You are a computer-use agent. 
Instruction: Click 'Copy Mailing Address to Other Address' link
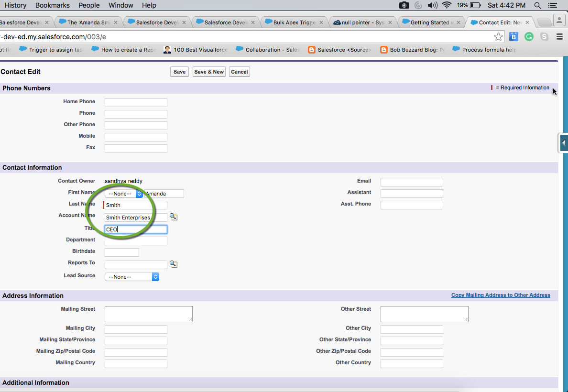(501, 295)
